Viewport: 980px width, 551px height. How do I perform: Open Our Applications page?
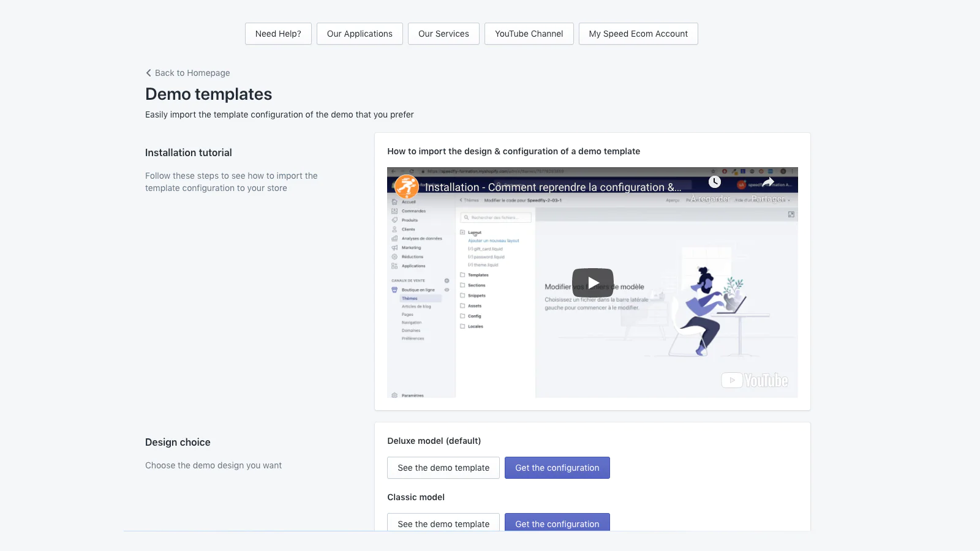click(x=360, y=34)
